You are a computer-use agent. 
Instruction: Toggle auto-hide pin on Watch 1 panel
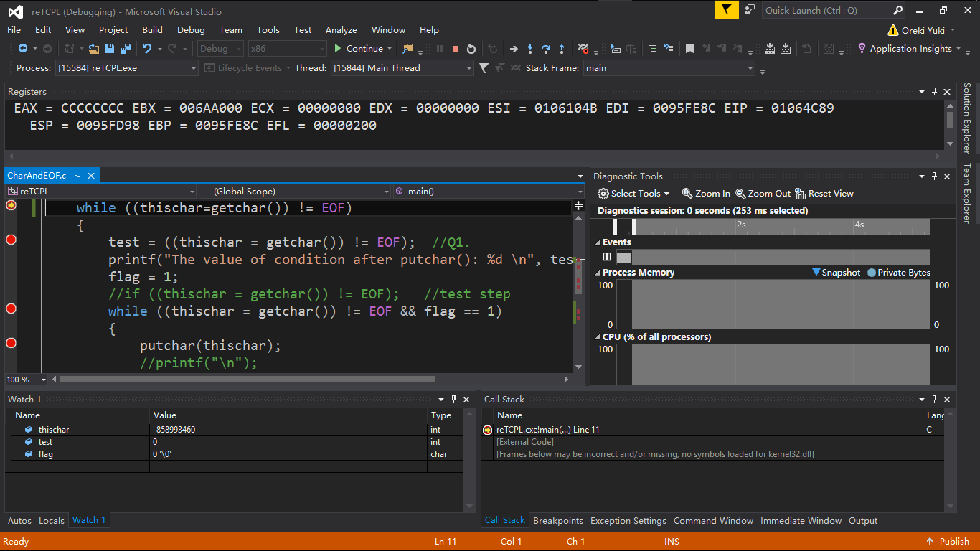(453, 399)
